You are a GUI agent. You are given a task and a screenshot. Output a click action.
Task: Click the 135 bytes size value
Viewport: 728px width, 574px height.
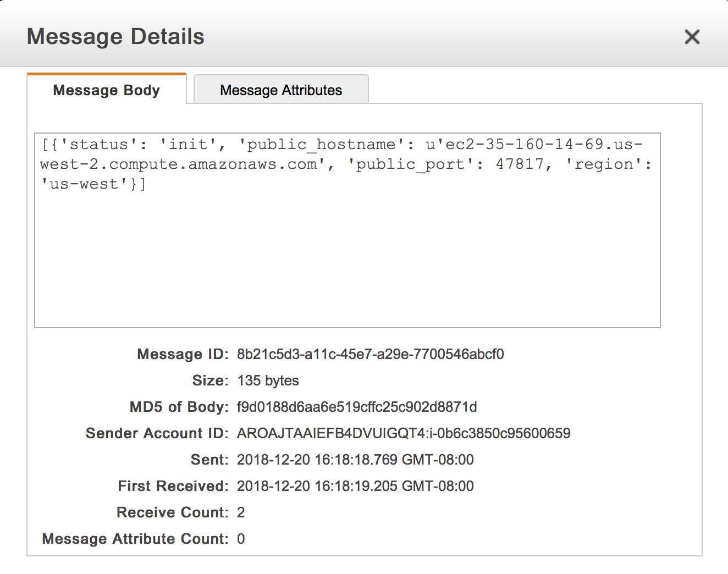pos(268,380)
